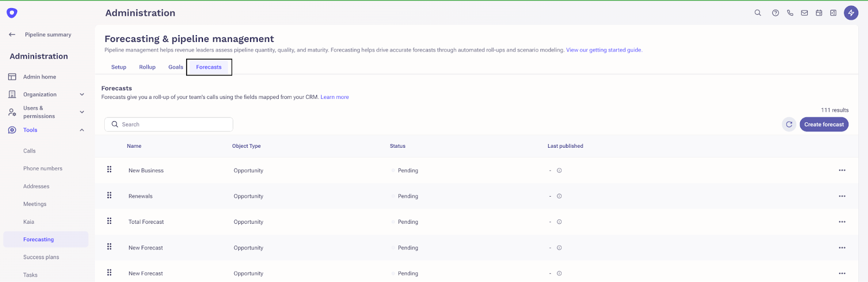Open more options for New Business row
The image size is (868, 282).
click(x=842, y=170)
